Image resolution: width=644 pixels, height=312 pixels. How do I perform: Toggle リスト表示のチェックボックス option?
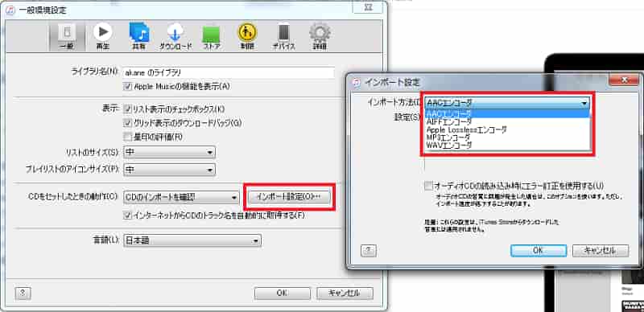127,109
